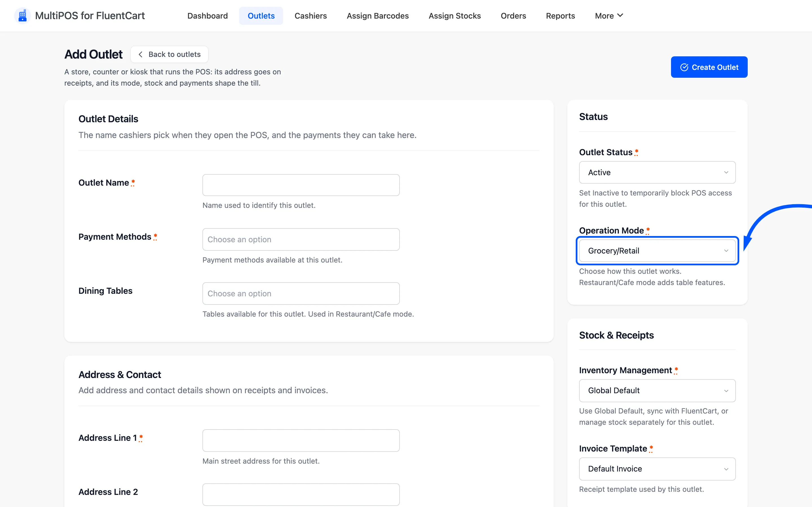This screenshot has width=812, height=507.
Task: Click the Create Outlet button
Action: (x=709, y=67)
